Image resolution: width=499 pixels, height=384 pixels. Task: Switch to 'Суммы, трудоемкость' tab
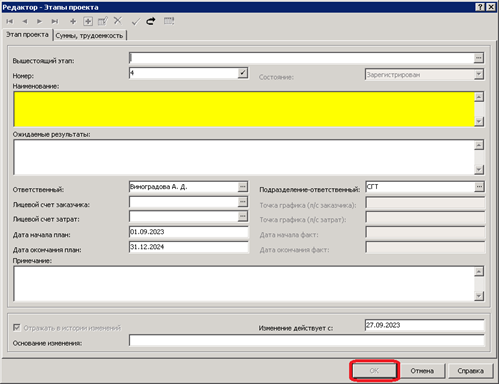point(89,35)
